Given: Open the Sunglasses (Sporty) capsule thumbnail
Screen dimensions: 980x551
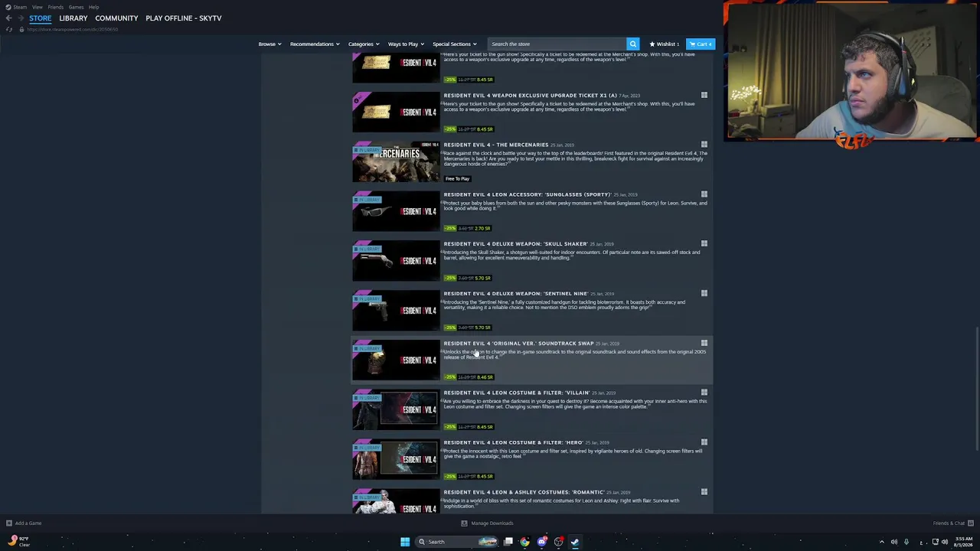Looking at the screenshot, I should coord(397,211).
